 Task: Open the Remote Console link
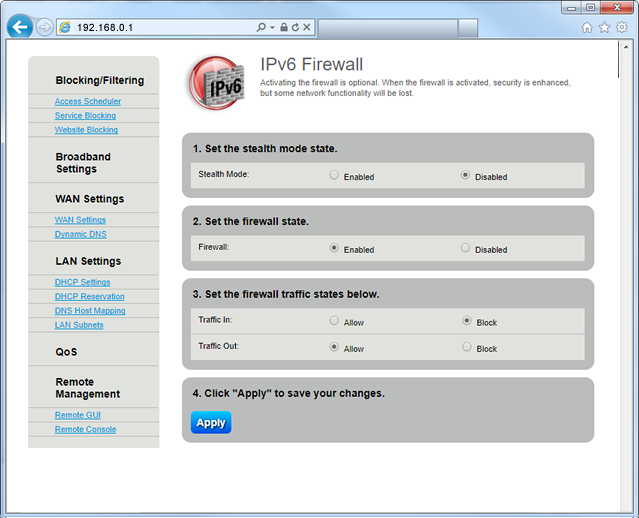pyautogui.click(x=85, y=429)
